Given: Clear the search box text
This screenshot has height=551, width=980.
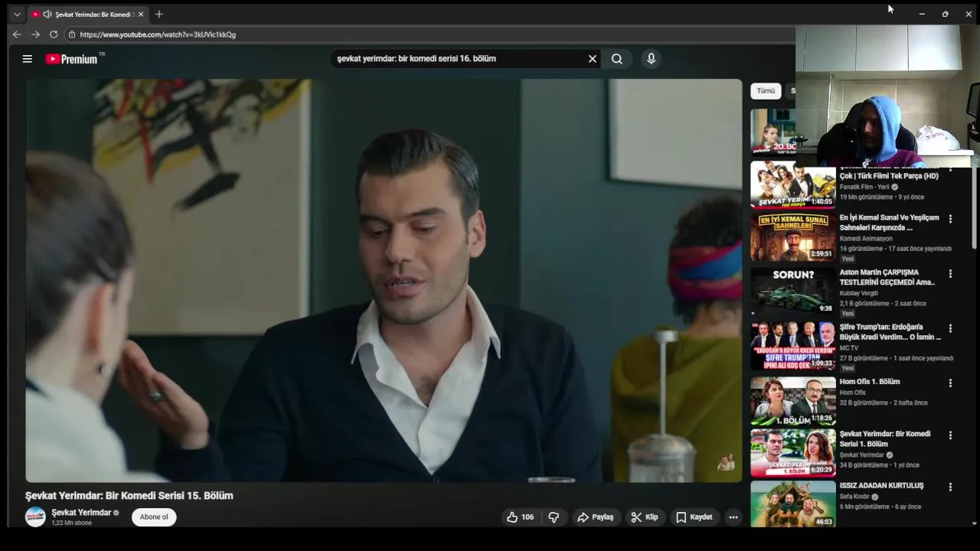Looking at the screenshot, I should tap(592, 59).
